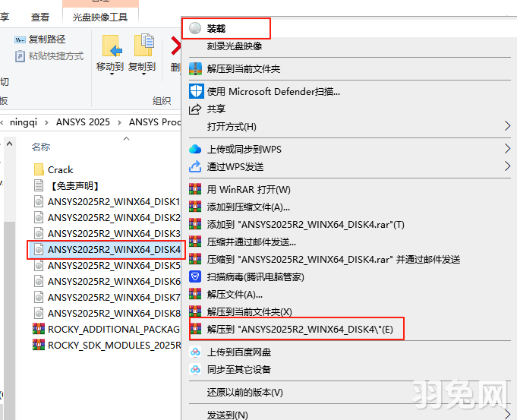517x420 pixels.
Task: Select the file ANSYS2025R2_WINX64_DISK7
Action: 107,297
